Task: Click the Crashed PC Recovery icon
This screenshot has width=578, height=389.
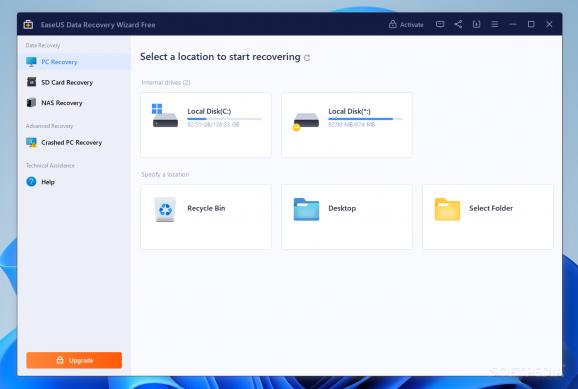Action: pyautogui.click(x=31, y=142)
